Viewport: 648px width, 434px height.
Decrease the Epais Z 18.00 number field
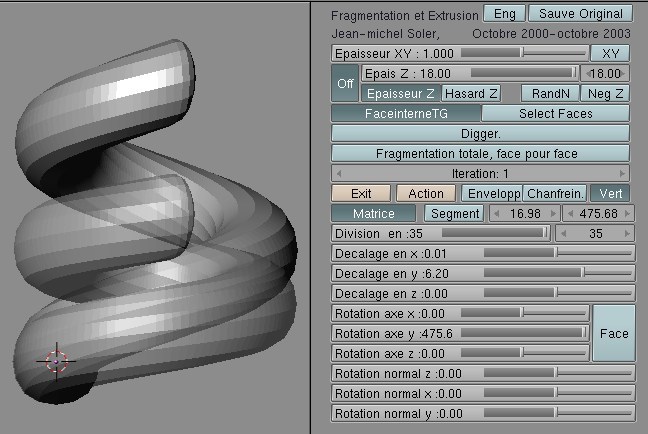pyautogui.click(x=587, y=74)
